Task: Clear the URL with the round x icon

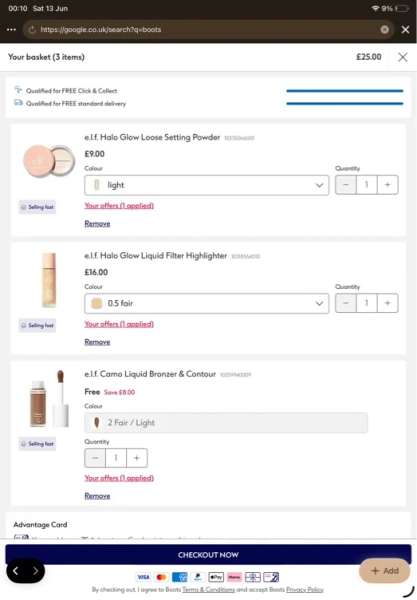Action: pos(384,29)
